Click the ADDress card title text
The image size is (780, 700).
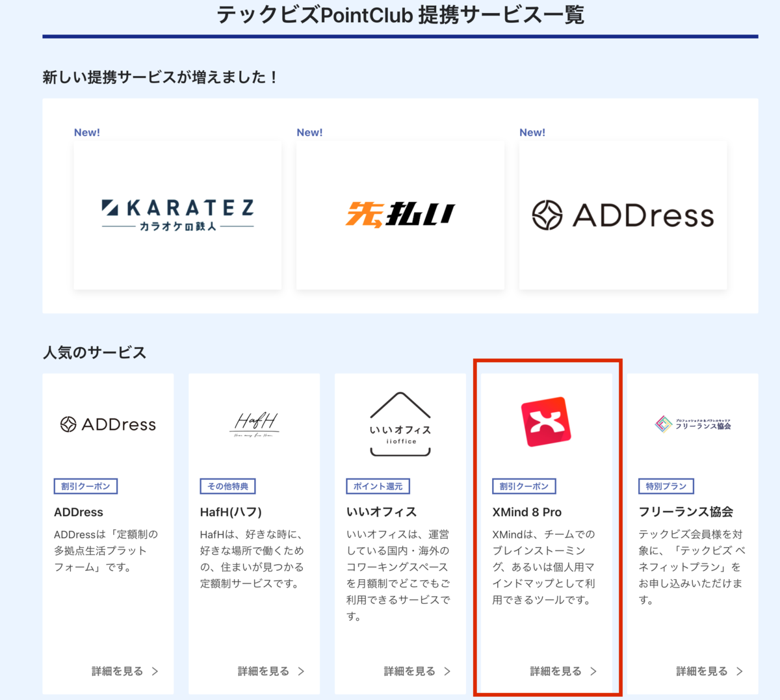[x=79, y=512]
